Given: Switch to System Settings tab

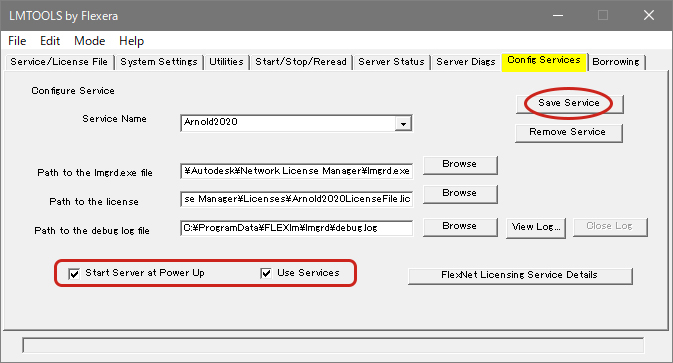Looking at the screenshot, I should (x=159, y=62).
